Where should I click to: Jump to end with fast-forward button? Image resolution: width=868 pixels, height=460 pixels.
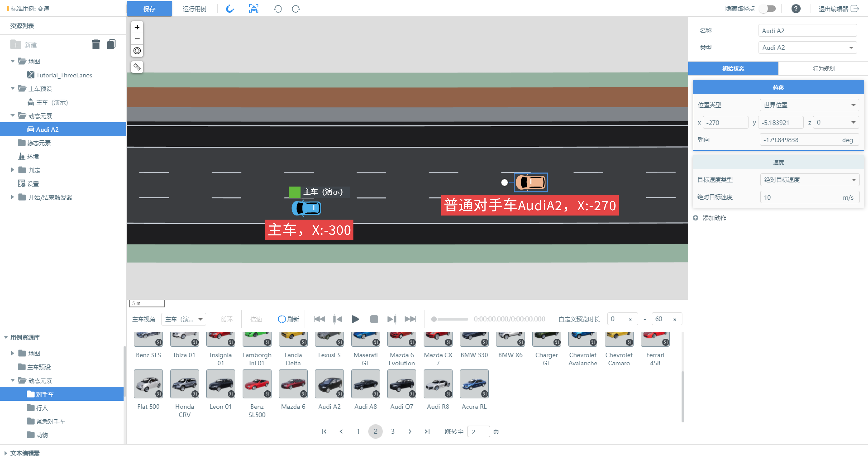coord(410,319)
